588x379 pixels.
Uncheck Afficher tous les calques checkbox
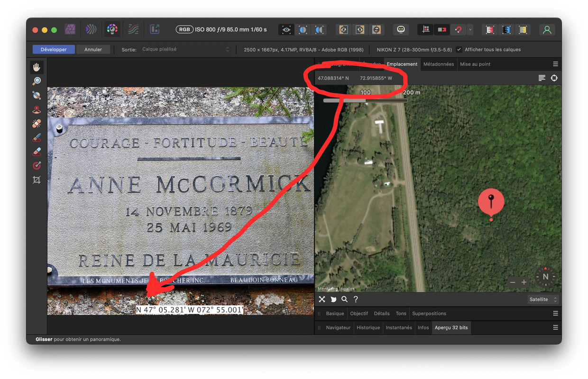point(459,49)
